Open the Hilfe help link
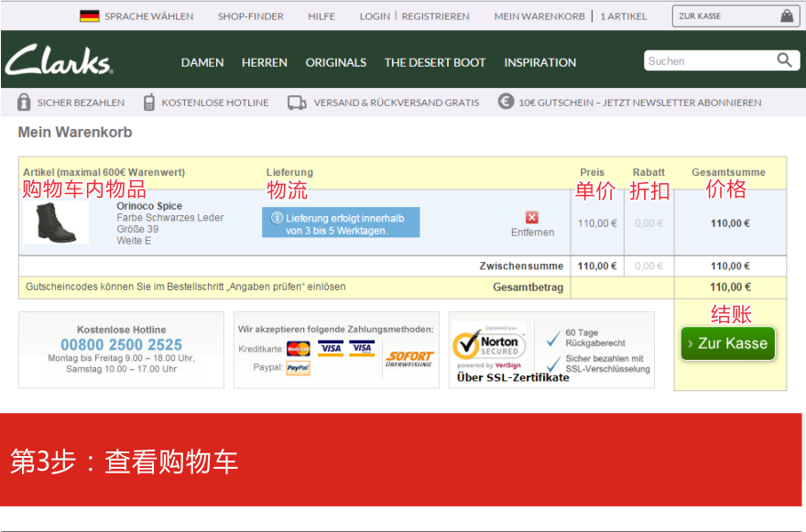Image resolution: width=806 pixels, height=532 pixels. click(321, 16)
